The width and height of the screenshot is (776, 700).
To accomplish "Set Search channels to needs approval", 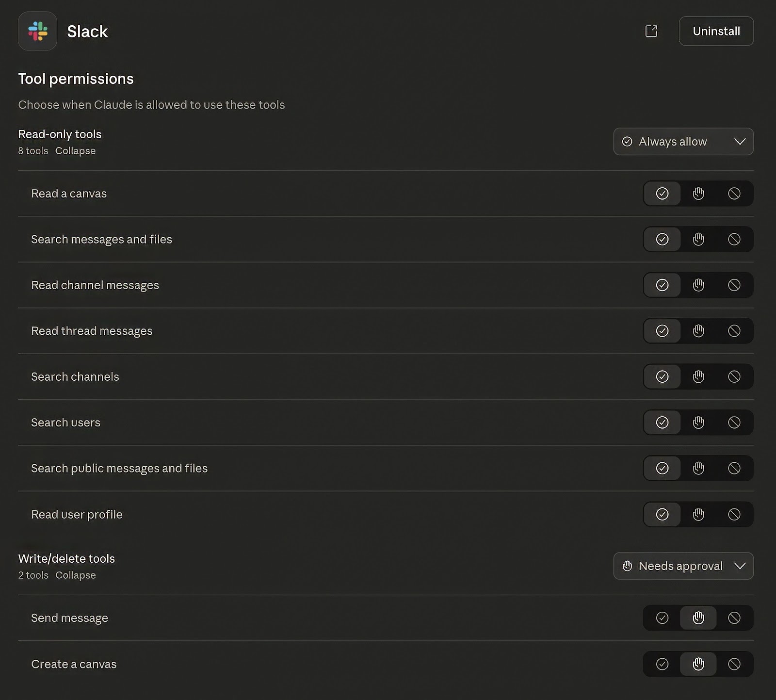I will pyautogui.click(x=698, y=376).
